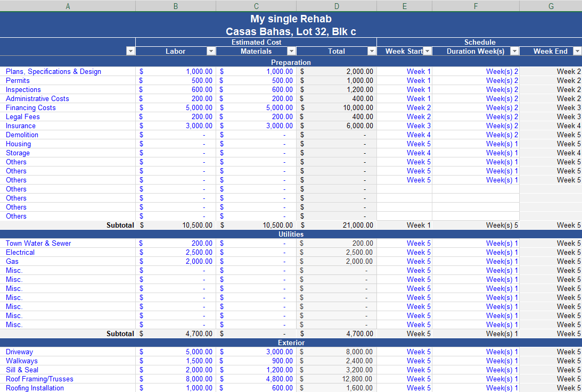Viewport: 582px width, 392px height.
Task: Expand the Duration Week(s) filter dropdown
Action: (514, 51)
